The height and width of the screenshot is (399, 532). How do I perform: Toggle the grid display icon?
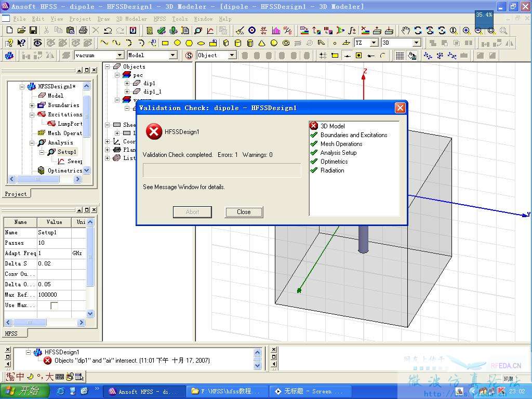click(x=400, y=55)
